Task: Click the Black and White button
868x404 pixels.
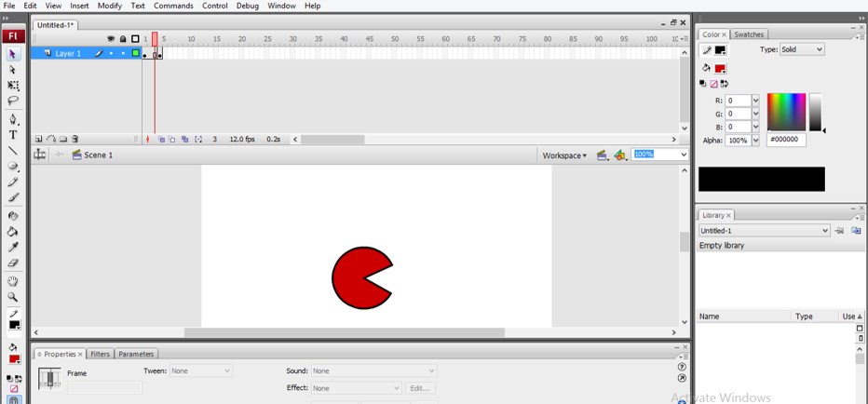Action: (x=9, y=379)
